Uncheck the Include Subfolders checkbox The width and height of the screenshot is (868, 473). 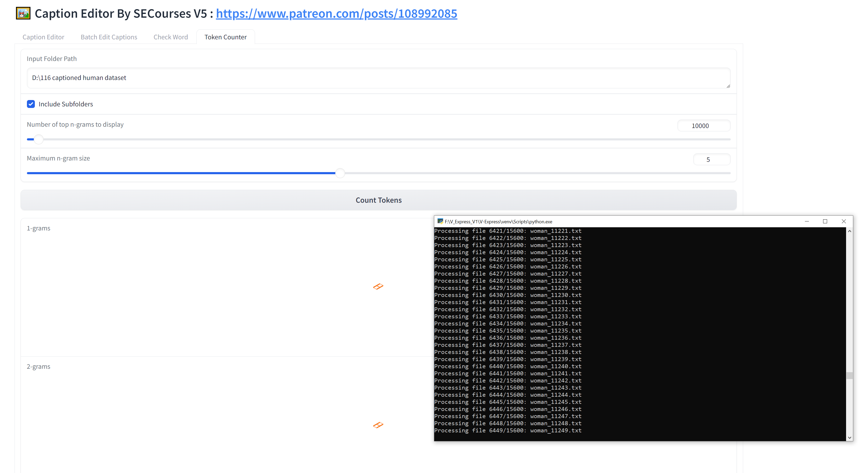click(31, 104)
